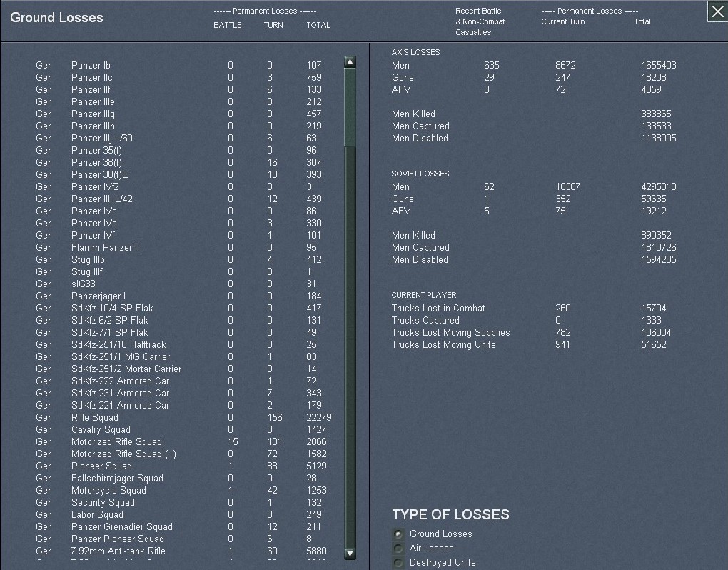Switch to the Air Losses view
The height and width of the screenshot is (570, 728).
[398, 549]
